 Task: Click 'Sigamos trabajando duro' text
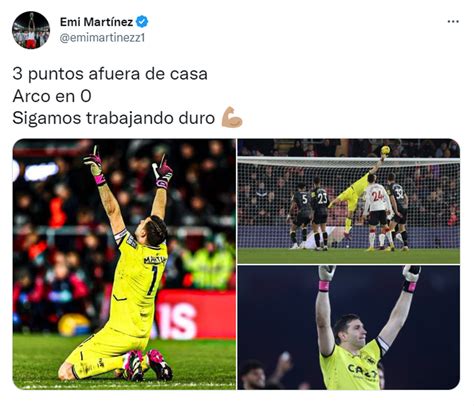click(x=114, y=118)
